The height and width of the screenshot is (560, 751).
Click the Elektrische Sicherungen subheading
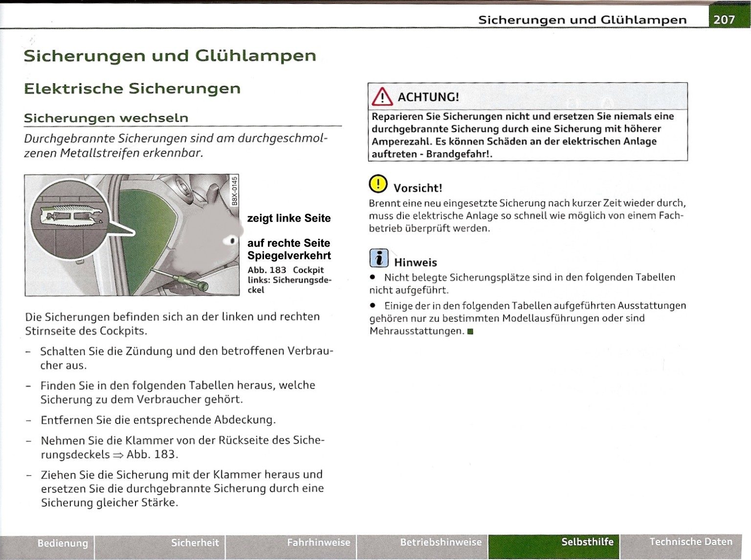[133, 89]
